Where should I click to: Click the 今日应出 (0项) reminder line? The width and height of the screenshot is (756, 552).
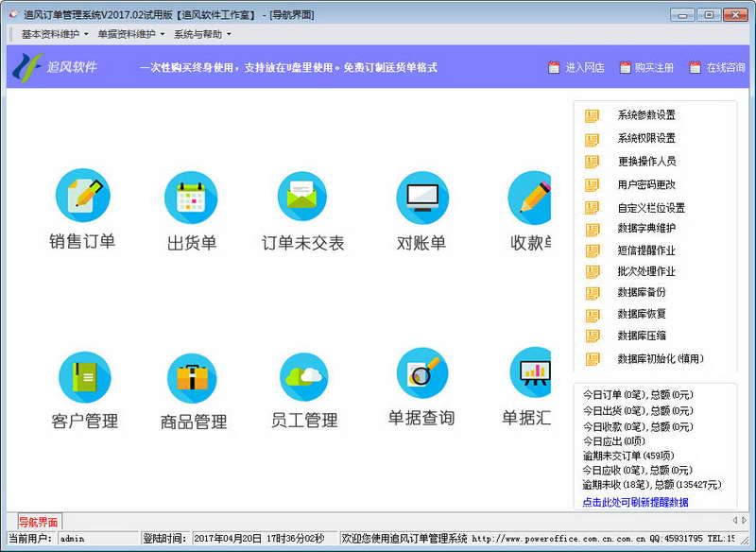click(613, 441)
